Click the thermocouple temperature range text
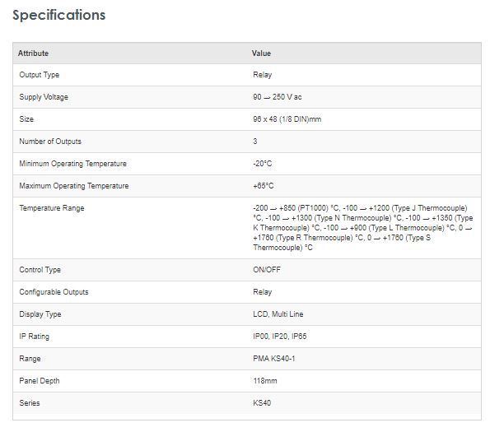The image size is (504, 432). click(362, 227)
